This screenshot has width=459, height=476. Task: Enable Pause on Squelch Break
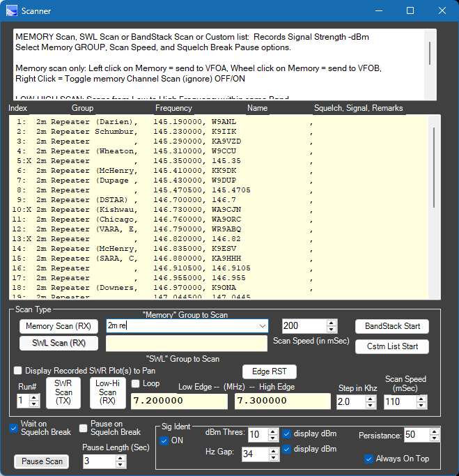(84, 428)
